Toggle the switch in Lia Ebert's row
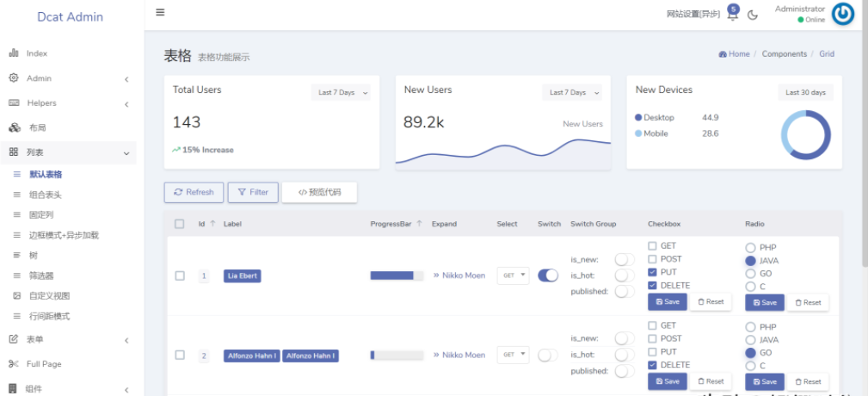The height and width of the screenshot is (396, 868). (548, 275)
